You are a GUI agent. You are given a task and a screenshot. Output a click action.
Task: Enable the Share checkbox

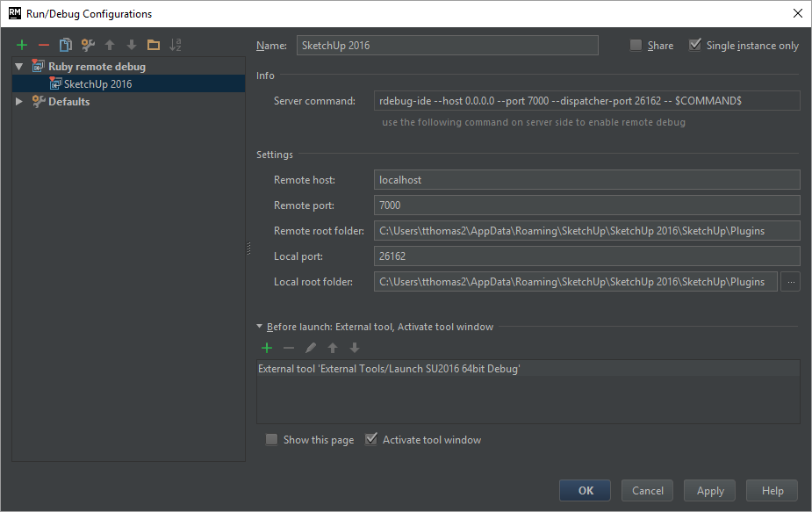coord(636,46)
